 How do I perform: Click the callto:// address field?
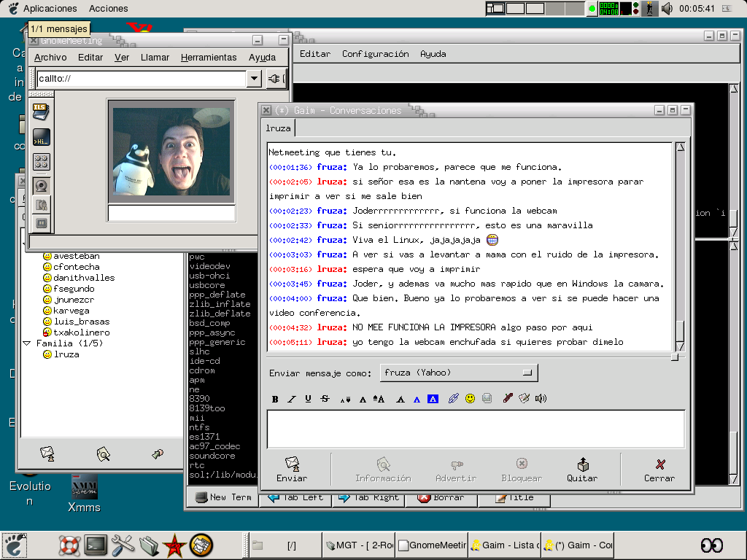(x=141, y=79)
